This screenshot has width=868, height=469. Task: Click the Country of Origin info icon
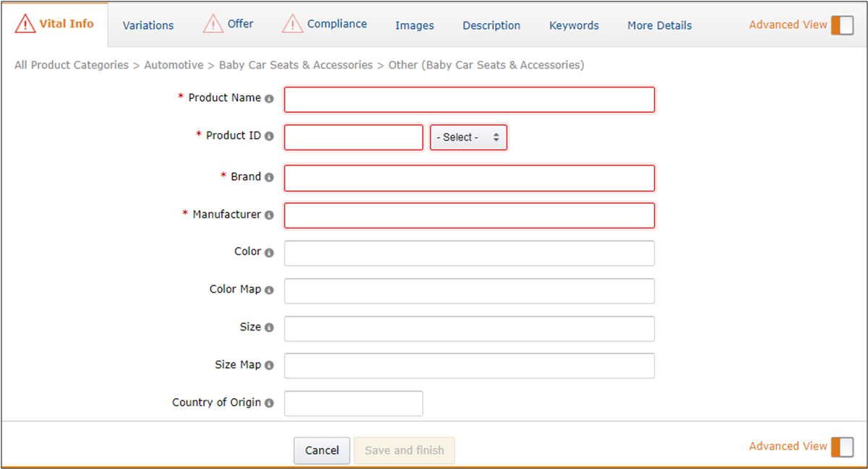point(269,403)
